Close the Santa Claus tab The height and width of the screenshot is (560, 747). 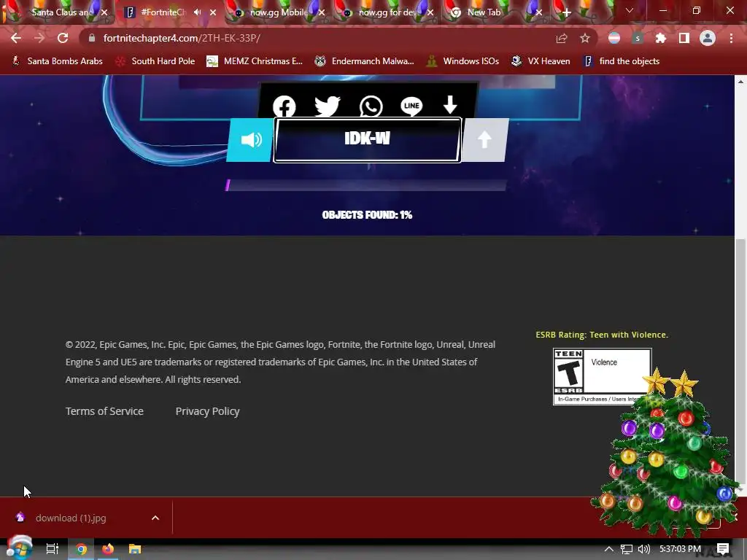[x=105, y=12]
